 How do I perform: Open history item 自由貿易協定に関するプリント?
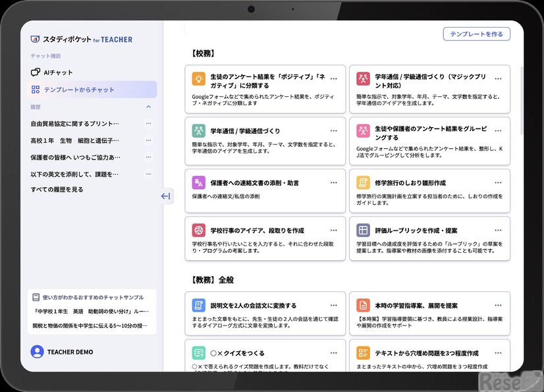coord(74,124)
